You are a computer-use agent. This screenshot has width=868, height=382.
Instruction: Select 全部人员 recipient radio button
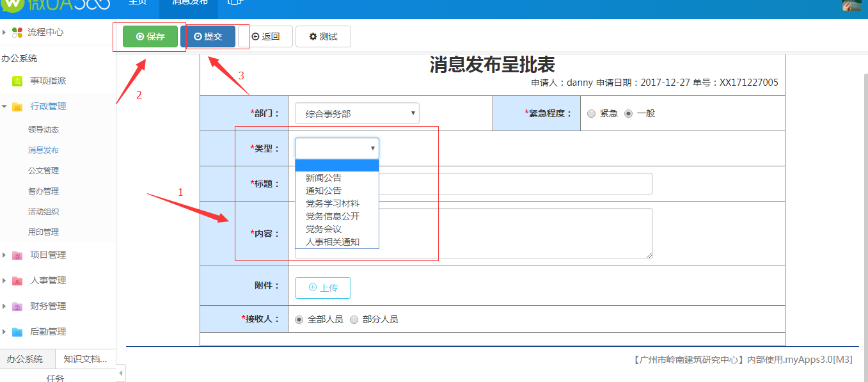coord(299,319)
